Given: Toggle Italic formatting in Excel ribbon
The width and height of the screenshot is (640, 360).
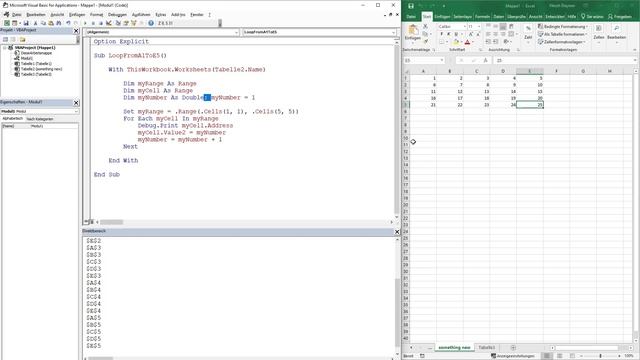Looking at the screenshot, I should [x=449, y=34].
